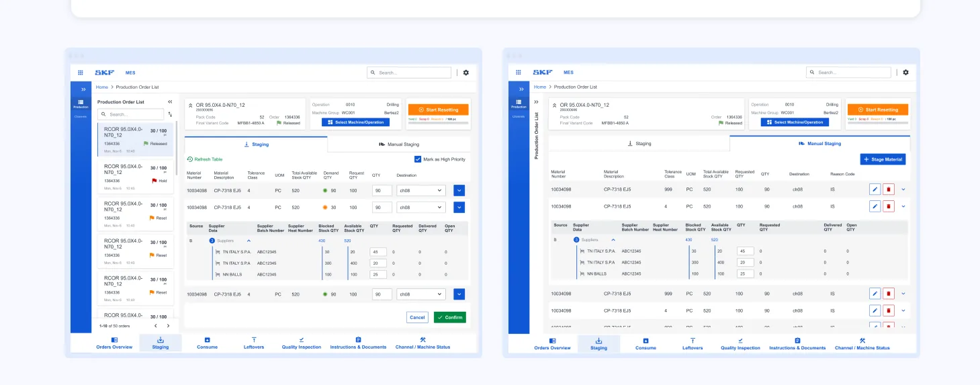Click Refresh Table icon in left window
Image resolution: width=980 pixels, height=385 pixels.
point(190,159)
